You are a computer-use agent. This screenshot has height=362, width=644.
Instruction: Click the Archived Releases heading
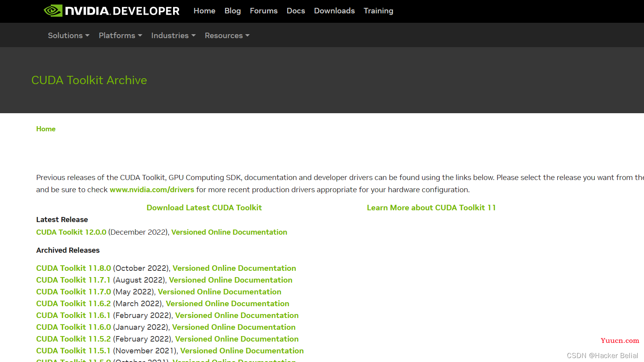(x=68, y=250)
